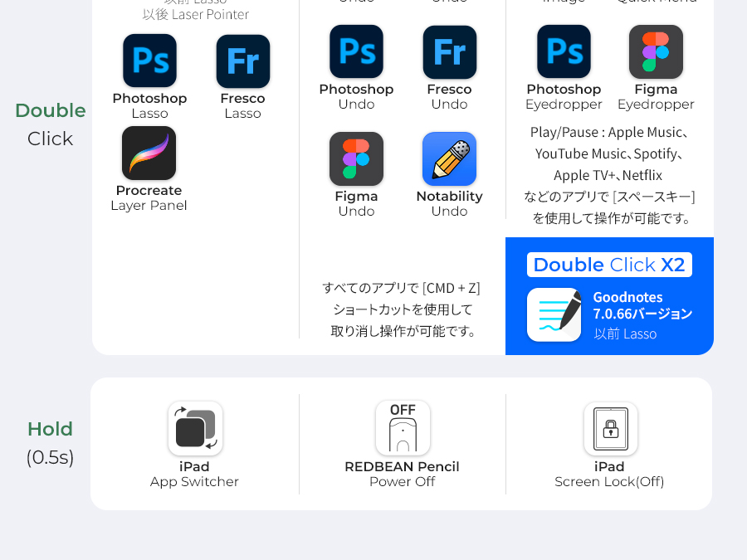Select the Procreate app icon
Viewport: 747px width, 560px height.
pos(149,153)
